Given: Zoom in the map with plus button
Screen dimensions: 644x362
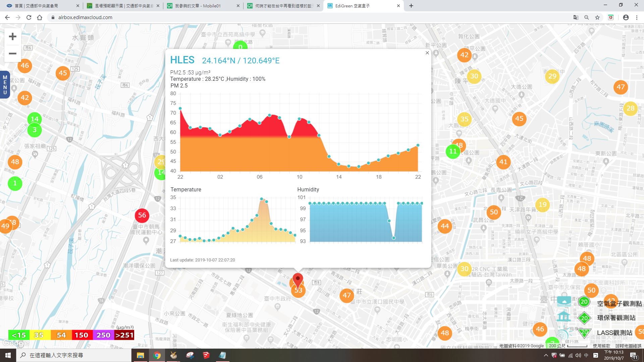Looking at the screenshot, I should (12, 37).
